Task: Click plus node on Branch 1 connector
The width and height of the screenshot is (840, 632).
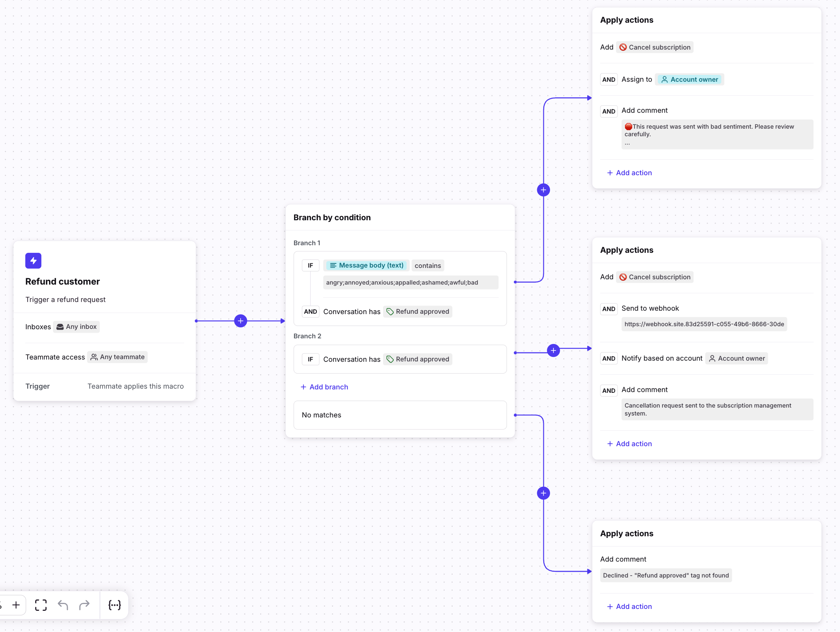Action: pyautogui.click(x=544, y=190)
